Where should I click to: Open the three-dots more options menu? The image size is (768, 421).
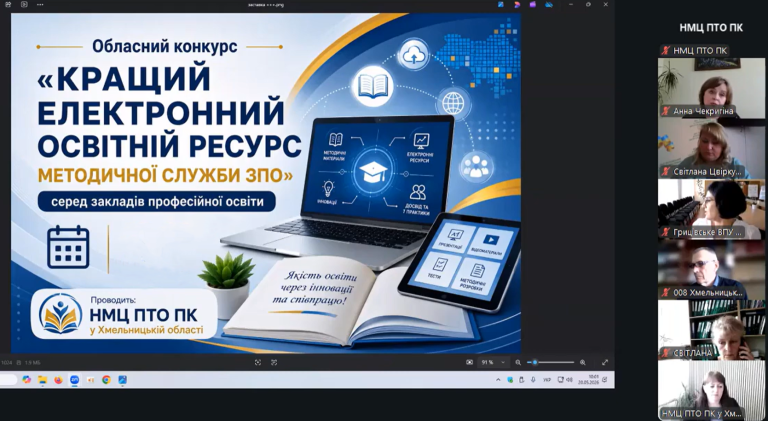40,4
